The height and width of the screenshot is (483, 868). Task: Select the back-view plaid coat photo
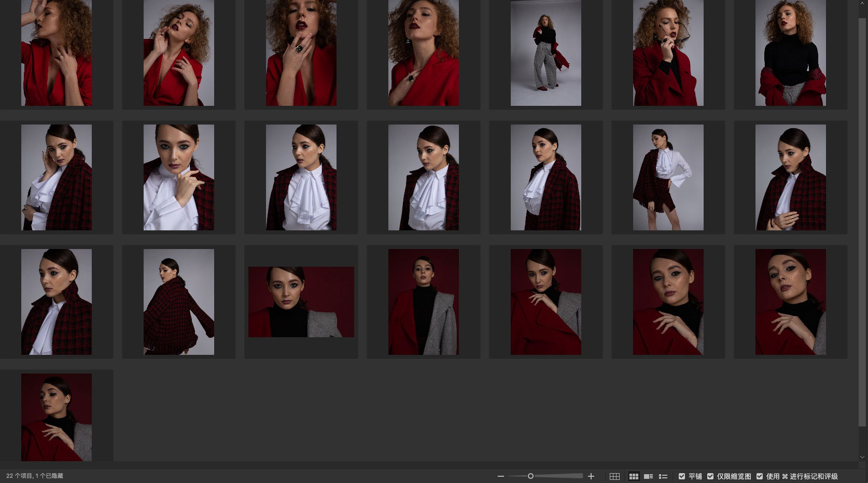[178, 302]
